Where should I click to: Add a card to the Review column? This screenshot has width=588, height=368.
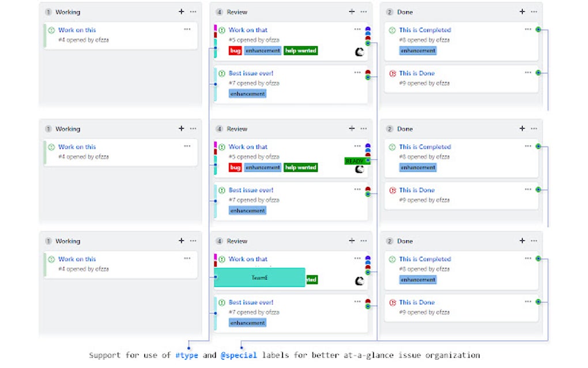point(351,12)
